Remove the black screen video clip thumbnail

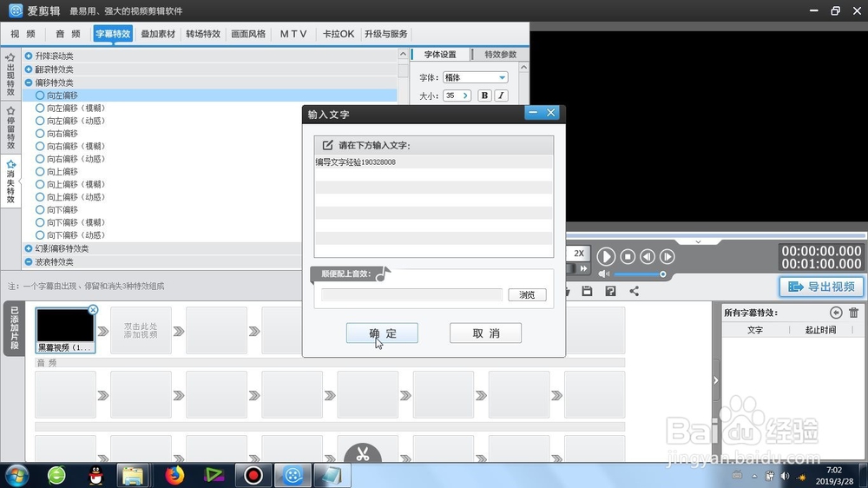93,310
